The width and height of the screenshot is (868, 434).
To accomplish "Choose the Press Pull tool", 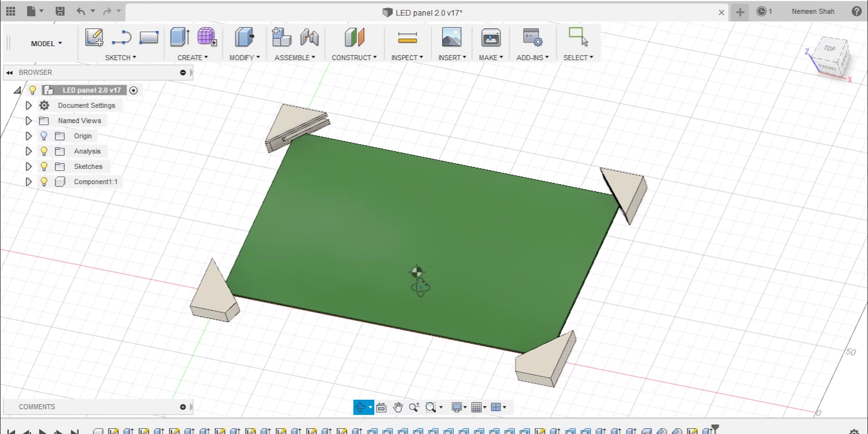I will 245,37.
